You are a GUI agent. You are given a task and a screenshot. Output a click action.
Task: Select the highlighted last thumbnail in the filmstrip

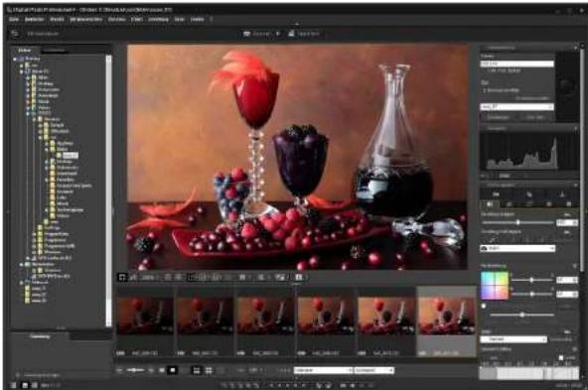(446, 323)
